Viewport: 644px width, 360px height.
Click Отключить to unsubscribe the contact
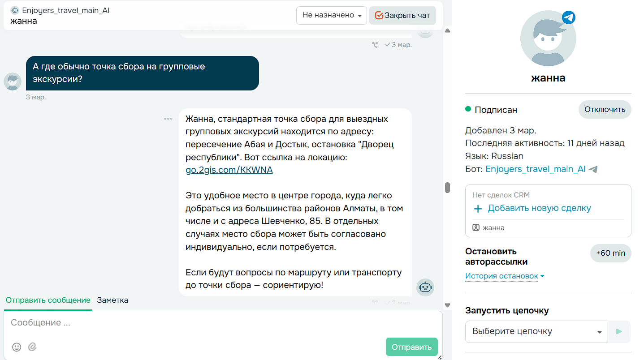(605, 109)
